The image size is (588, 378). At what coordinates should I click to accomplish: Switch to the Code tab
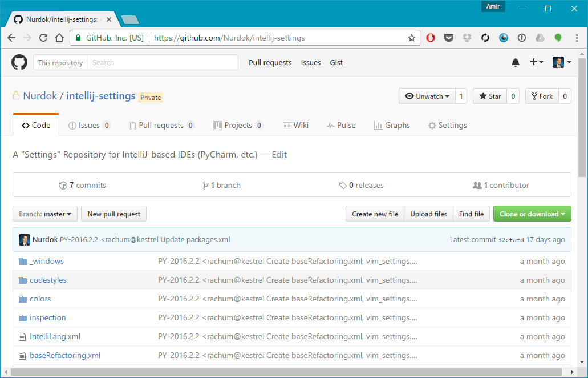click(36, 125)
